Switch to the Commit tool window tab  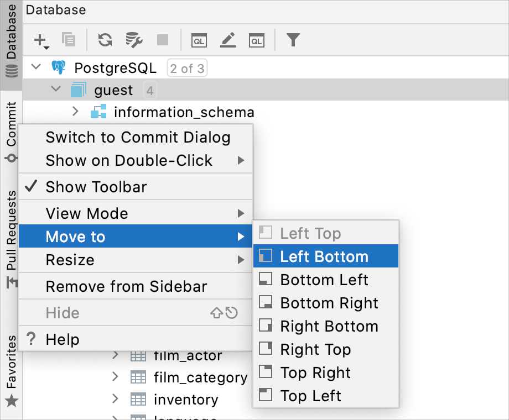pyautogui.click(x=11, y=129)
